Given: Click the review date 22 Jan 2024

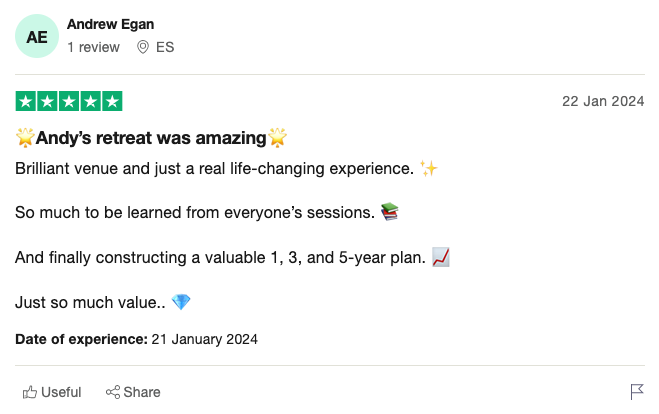Looking at the screenshot, I should [603, 102].
